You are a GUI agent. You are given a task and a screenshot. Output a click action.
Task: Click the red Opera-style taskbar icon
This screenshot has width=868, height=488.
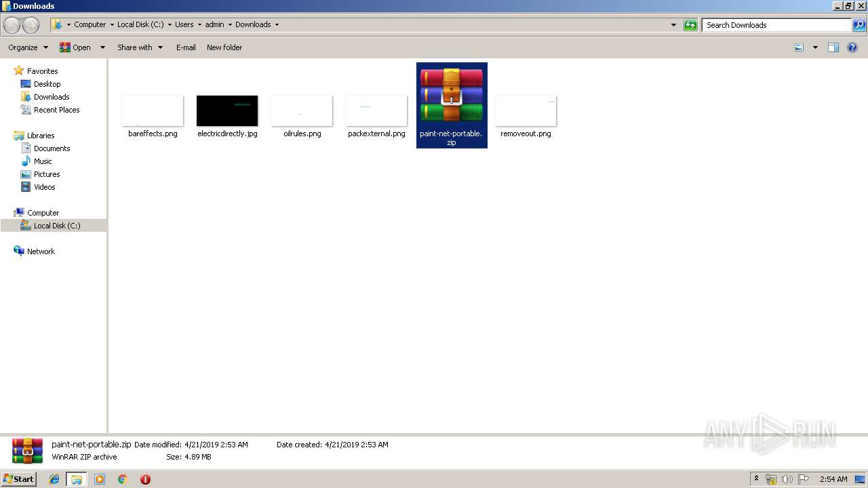click(x=145, y=479)
